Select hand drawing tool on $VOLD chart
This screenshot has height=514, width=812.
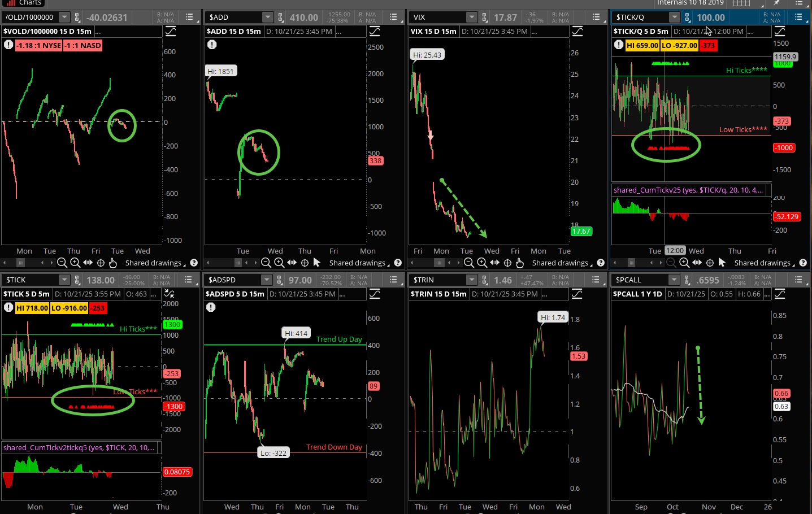[x=113, y=263]
